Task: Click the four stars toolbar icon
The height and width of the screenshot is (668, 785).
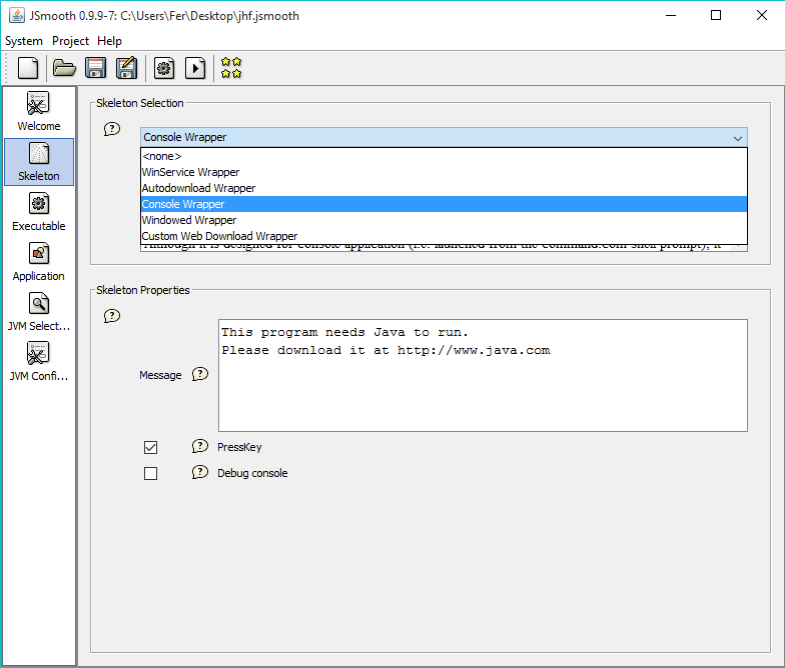Action: (231, 68)
